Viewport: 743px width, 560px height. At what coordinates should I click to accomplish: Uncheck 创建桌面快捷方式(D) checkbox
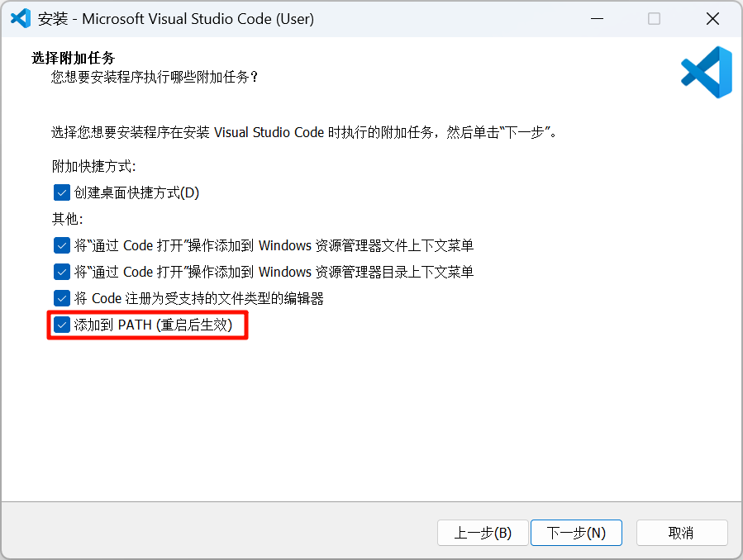(62, 192)
